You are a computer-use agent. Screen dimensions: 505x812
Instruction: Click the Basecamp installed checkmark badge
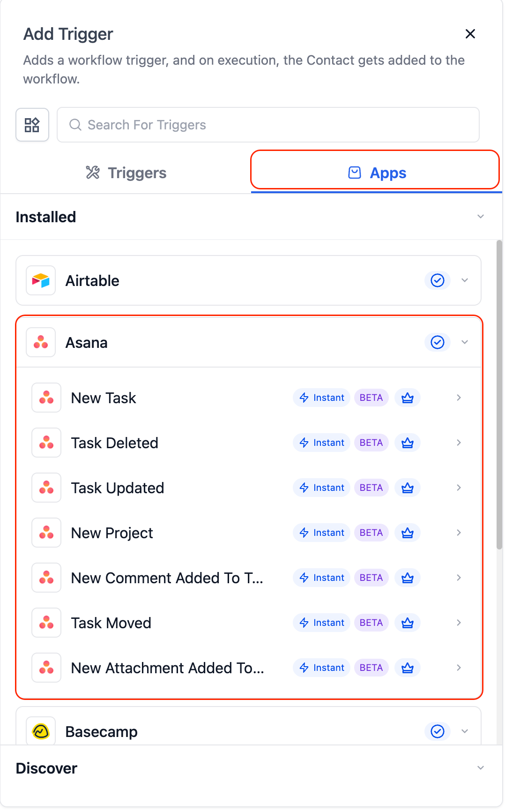point(437,731)
